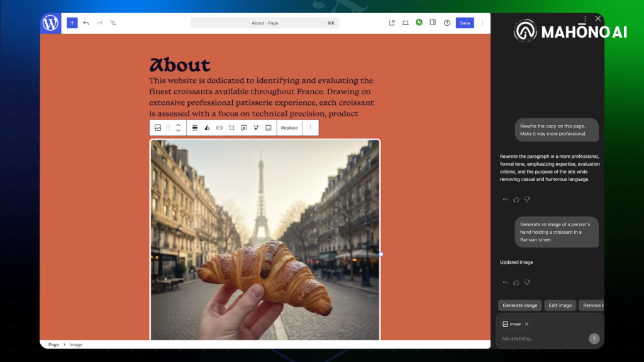Viewport: 644px width, 362px height.
Task: Click the 'Rewrite the copy on this page' message
Action: [557, 129]
